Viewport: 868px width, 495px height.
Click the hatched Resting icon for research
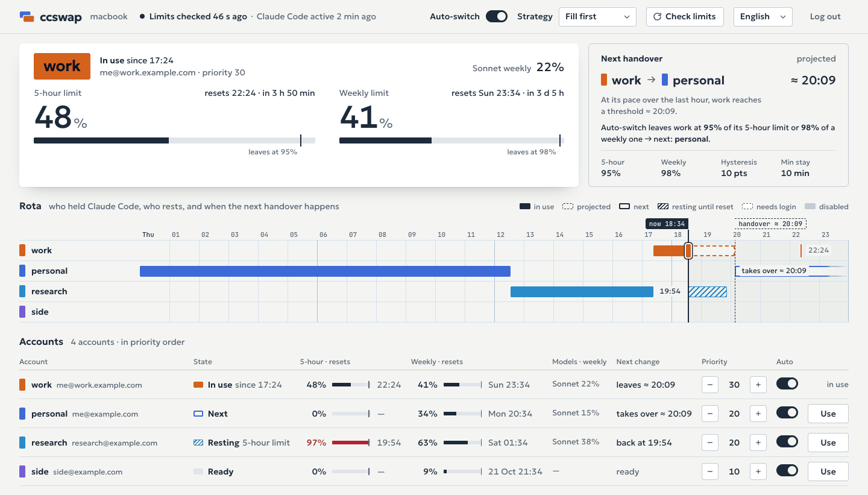(198, 443)
